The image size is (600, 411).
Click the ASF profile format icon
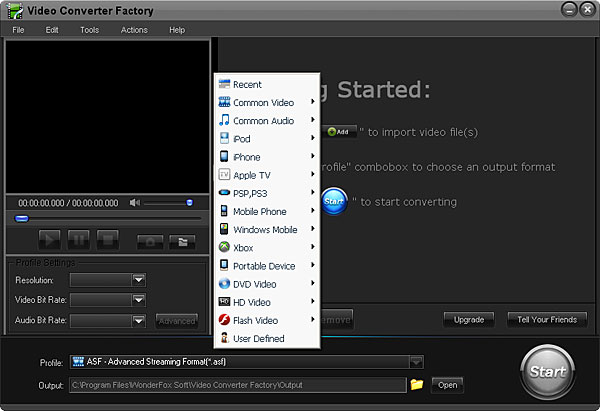(x=78, y=362)
